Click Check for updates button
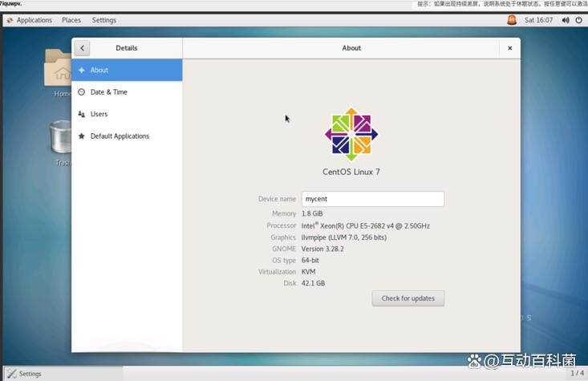 [408, 298]
